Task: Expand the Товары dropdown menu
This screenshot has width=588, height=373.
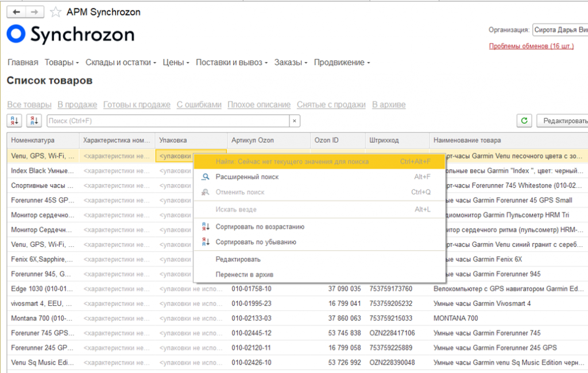Action: click(x=61, y=63)
